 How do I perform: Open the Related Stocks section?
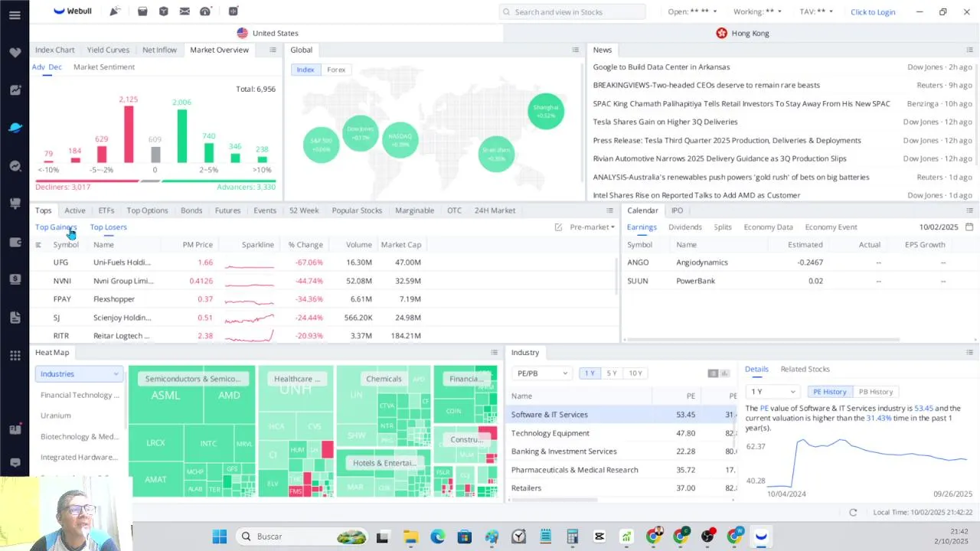(805, 370)
